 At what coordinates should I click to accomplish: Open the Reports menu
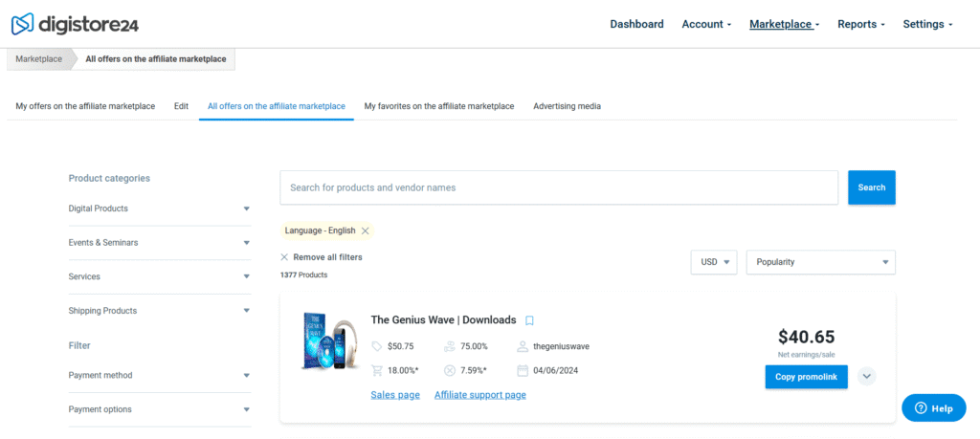point(861,24)
